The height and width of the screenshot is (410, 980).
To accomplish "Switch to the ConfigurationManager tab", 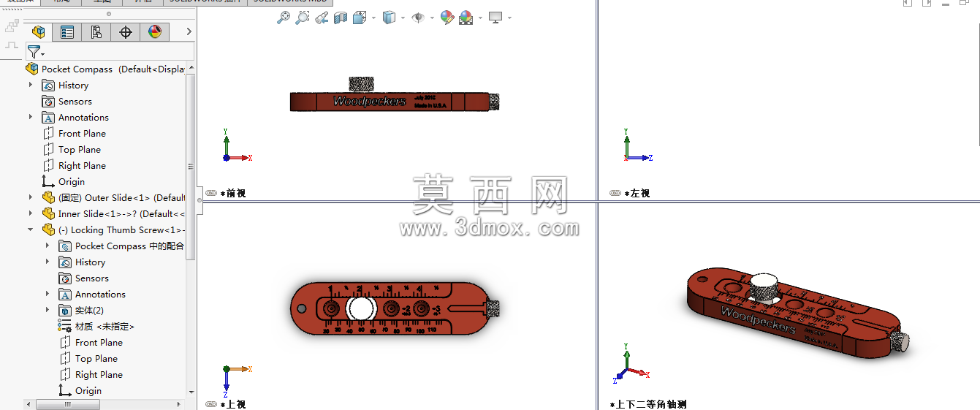I will pyautogui.click(x=96, y=31).
